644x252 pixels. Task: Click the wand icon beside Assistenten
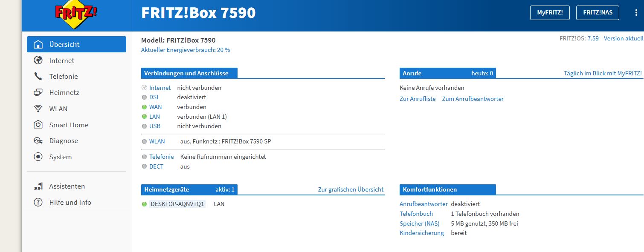[x=38, y=186]
